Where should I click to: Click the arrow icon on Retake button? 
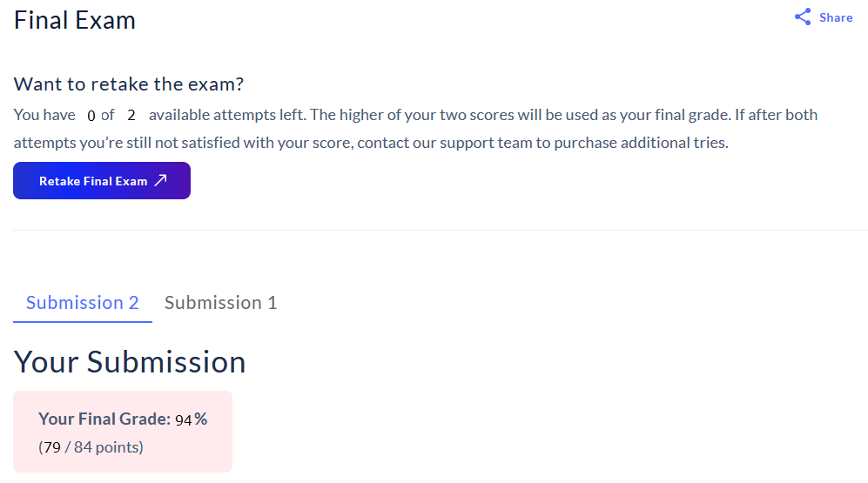click(160, 181)
